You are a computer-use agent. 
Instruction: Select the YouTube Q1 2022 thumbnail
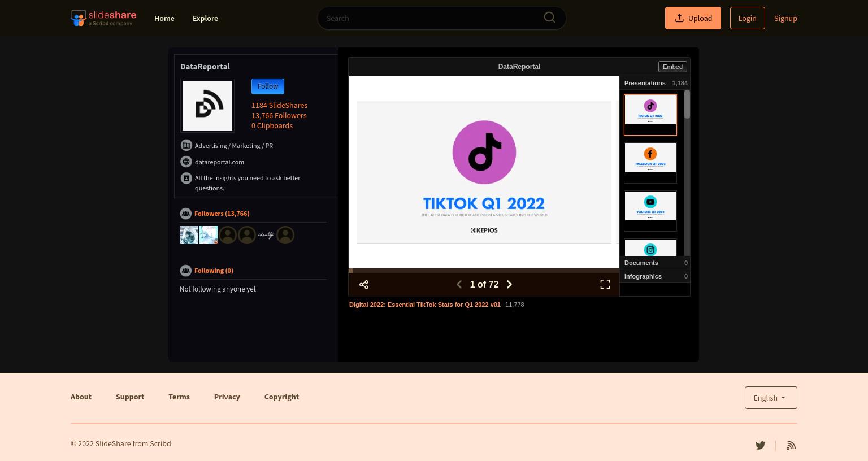[x=650, y=211]
